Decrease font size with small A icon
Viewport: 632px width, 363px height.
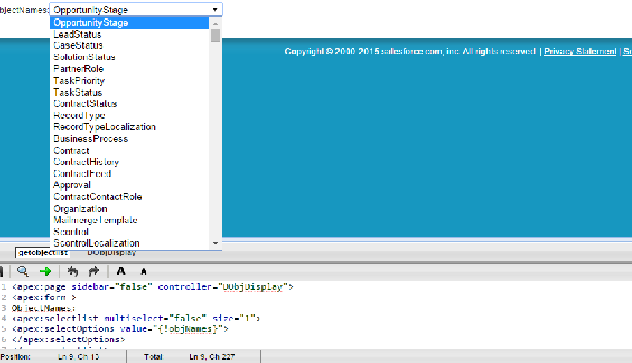[x=143, y=272]
